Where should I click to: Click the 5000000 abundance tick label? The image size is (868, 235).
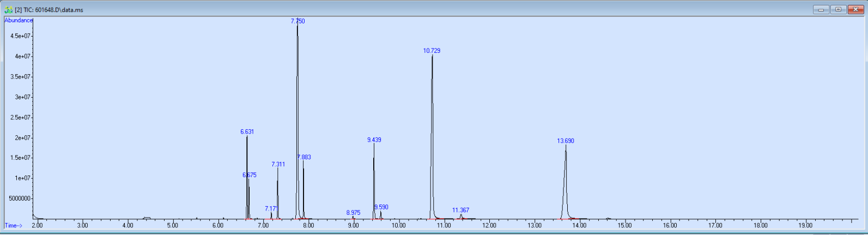pos(20,198)
